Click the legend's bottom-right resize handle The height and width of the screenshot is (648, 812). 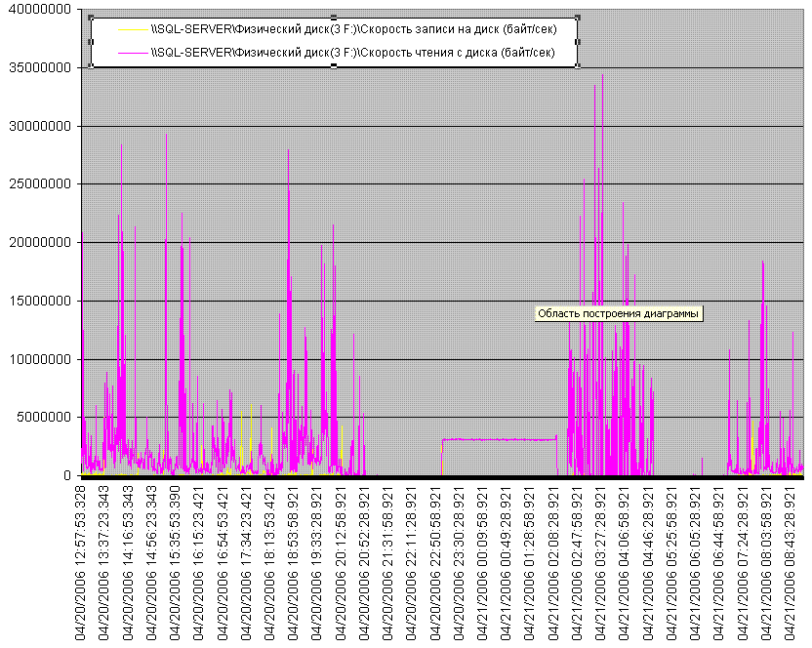pos(578,66)
